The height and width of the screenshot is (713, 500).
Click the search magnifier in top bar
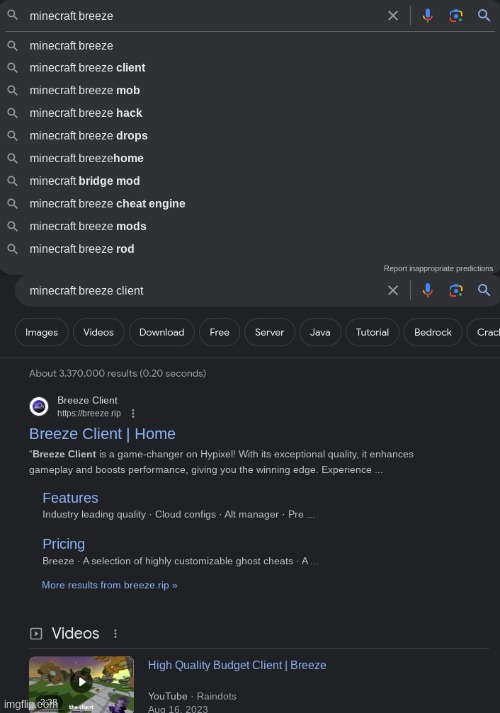coord(484,15)
